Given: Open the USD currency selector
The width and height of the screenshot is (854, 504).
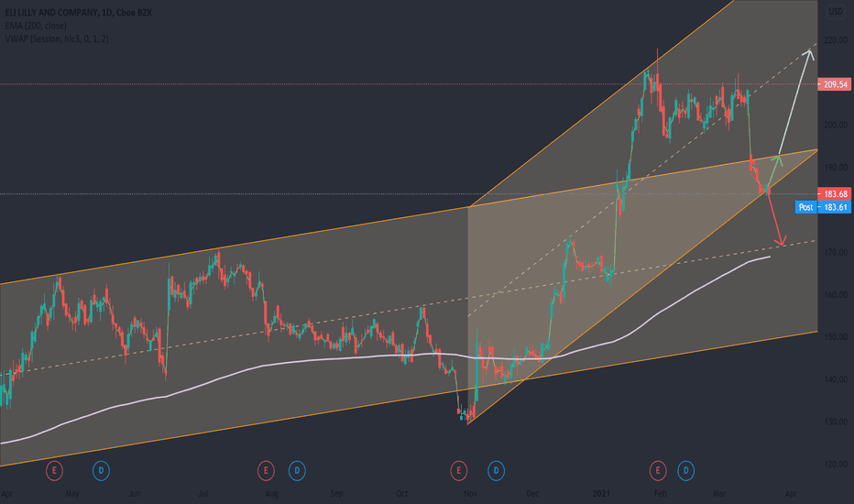Looking at the screenshot, I should coord(836,11).
